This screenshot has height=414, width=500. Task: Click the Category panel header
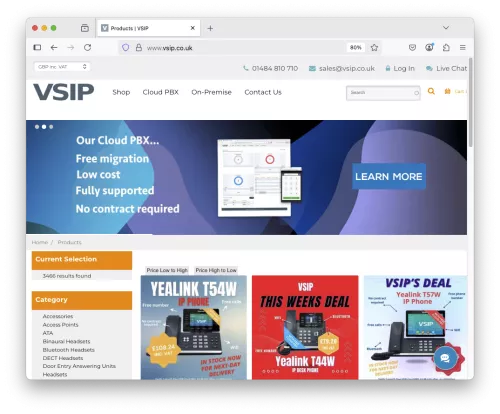[82, 300]
